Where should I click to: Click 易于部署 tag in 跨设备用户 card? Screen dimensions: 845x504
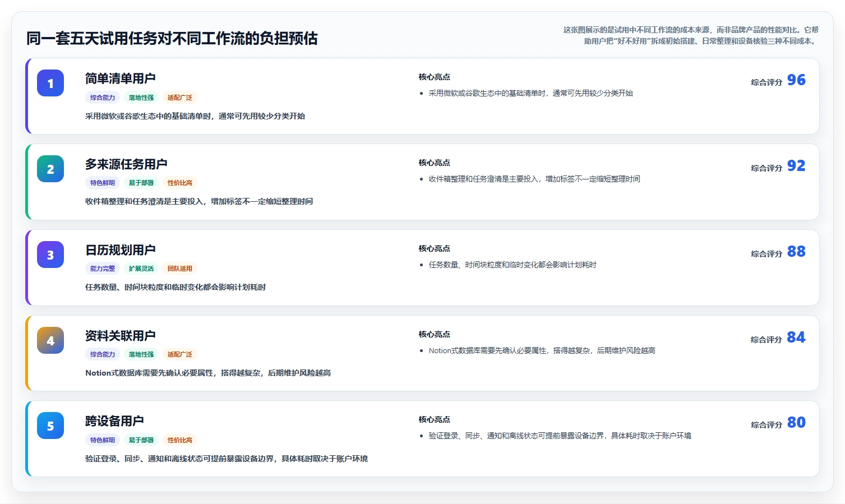(x=141, y=440)
